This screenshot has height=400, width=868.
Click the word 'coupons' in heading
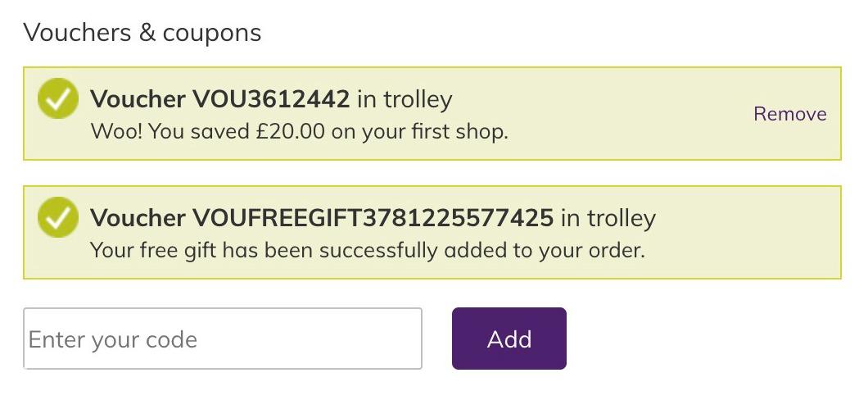(x=212, y=34)
